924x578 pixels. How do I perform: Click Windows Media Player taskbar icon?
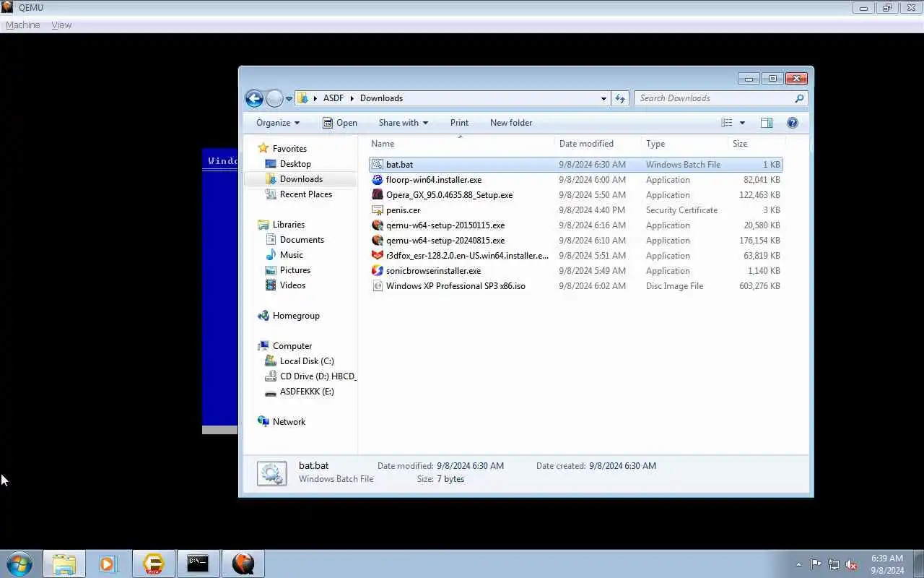point(108,564)
